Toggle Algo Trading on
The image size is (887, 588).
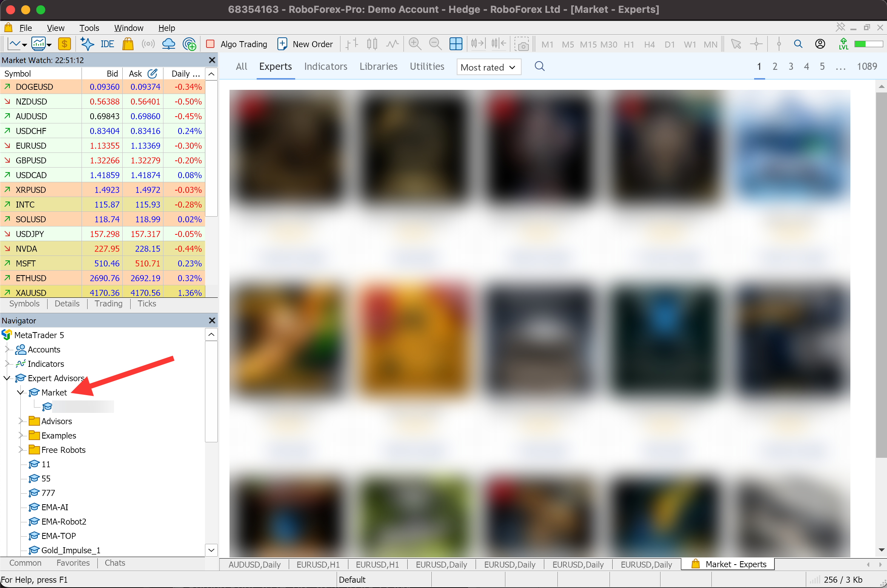(x=237, y=44)
